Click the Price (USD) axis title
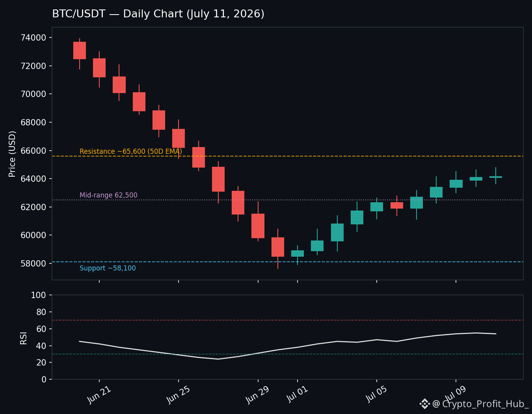532x414 pixels. pos(12,154)
